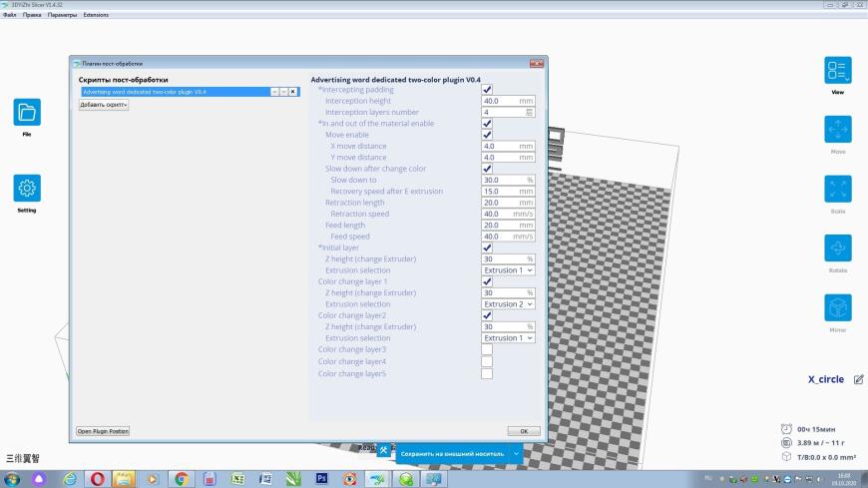Viewport: 868px width, 488px height.
Task: Toggle Slow down after change color checkbox
Action: point(487,169)
